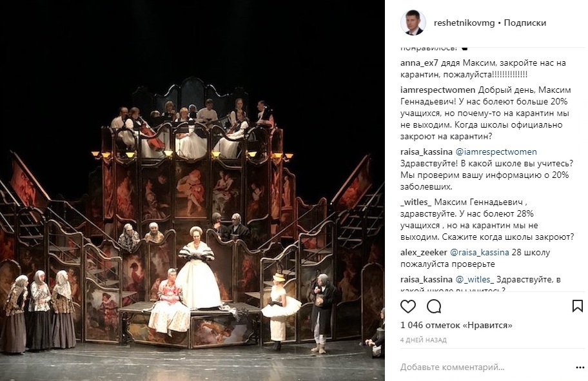Like the post with the heart icon
This screenshot has width=588, height=381.
pos(408,306)
